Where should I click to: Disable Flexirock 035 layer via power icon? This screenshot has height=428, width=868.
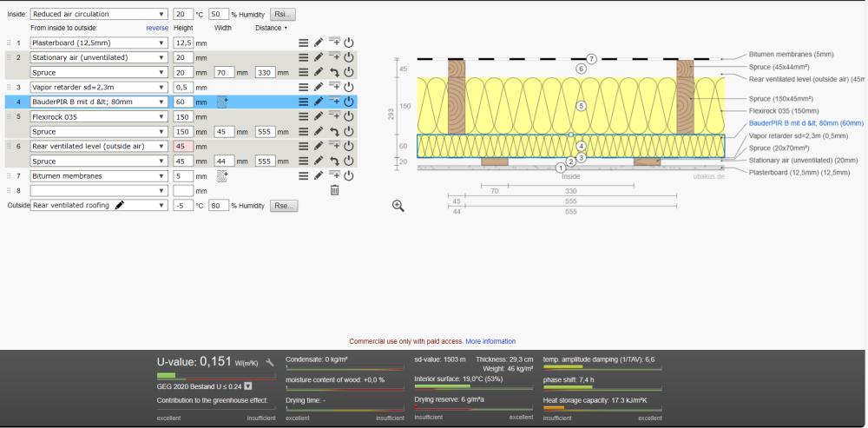click(348, 117)
